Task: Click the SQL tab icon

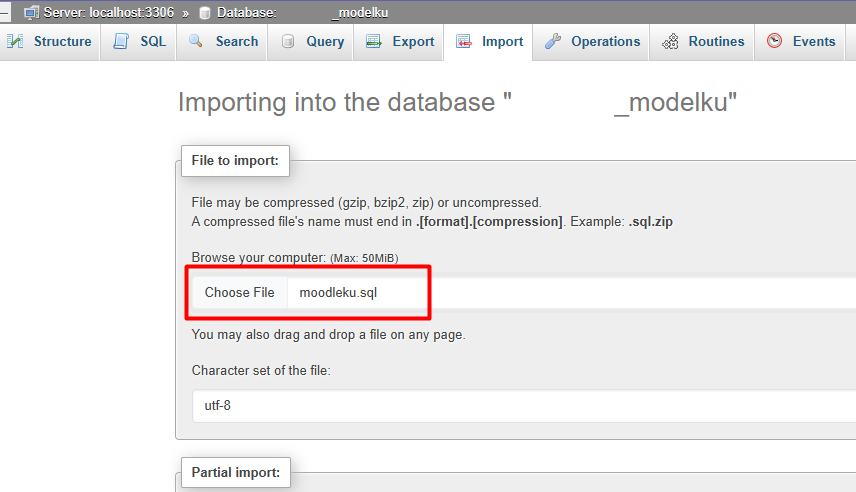Action: (121, 41)
